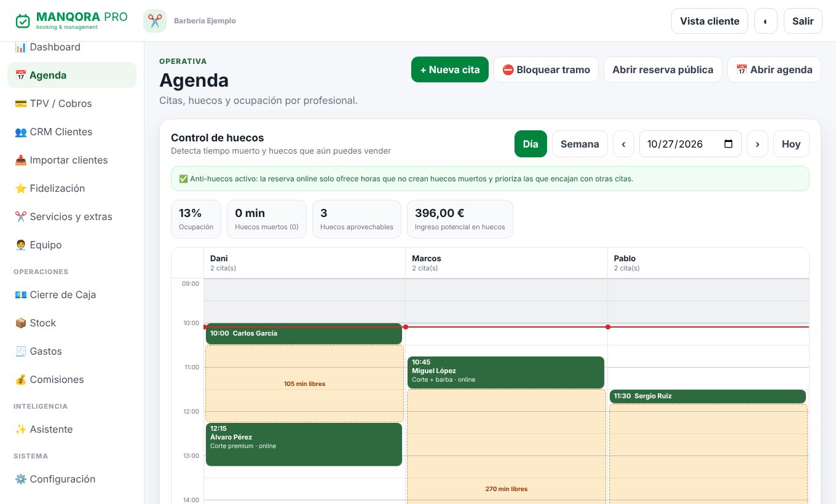Click the 105 min libres gap
Viewport: 836px width, 504px height.
304,384
